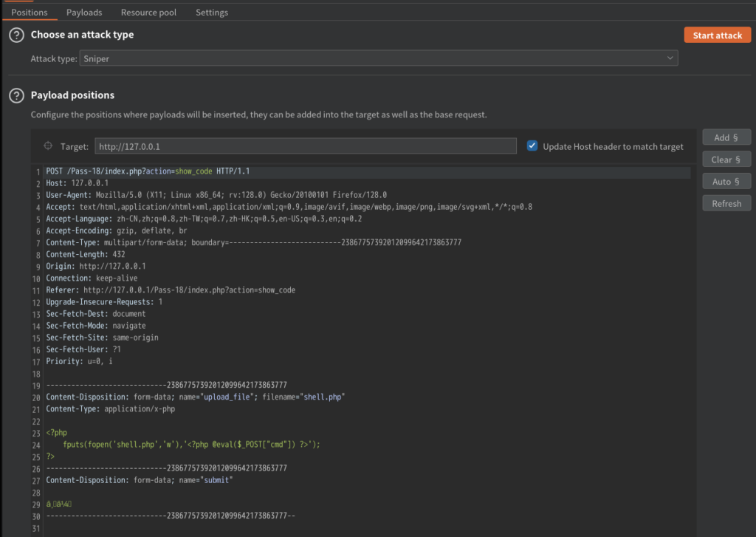Click the Clear § button
Screen dimensions: 756x537
[x=726, y=160]
